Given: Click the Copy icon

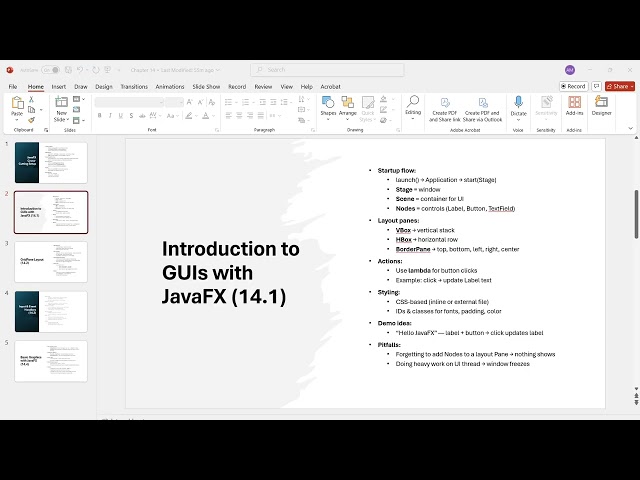Looking at the screenshot, I should coord(31,109).
